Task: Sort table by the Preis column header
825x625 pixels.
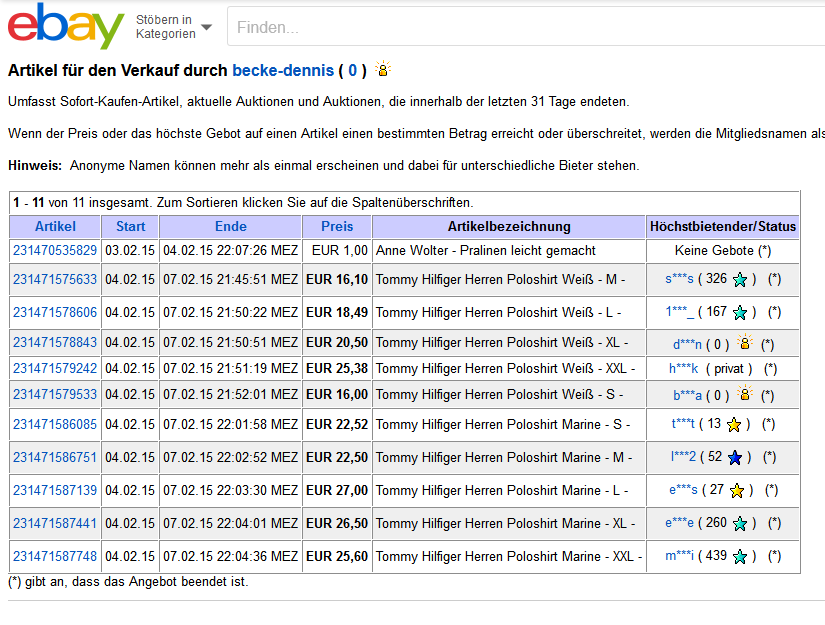Action: tap(337, 226)
